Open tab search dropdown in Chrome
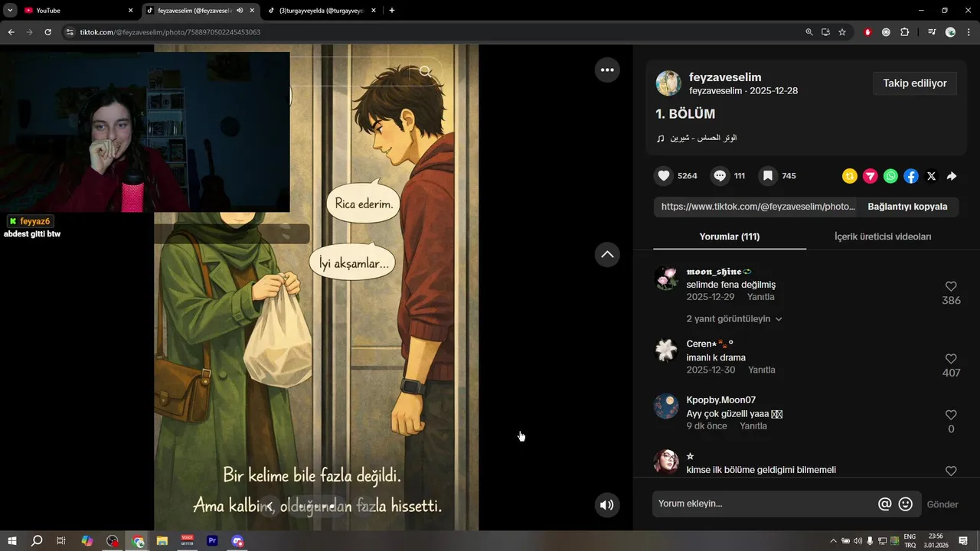Image resolution: width=980 pixels, height=551 pixels. (x=10, y=11)
